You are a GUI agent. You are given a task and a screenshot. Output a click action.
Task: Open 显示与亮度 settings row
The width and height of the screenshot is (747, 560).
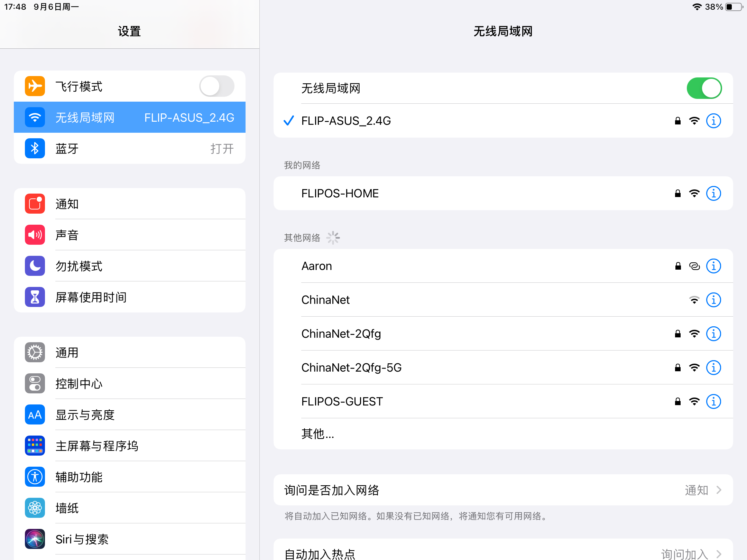[130, 414]
